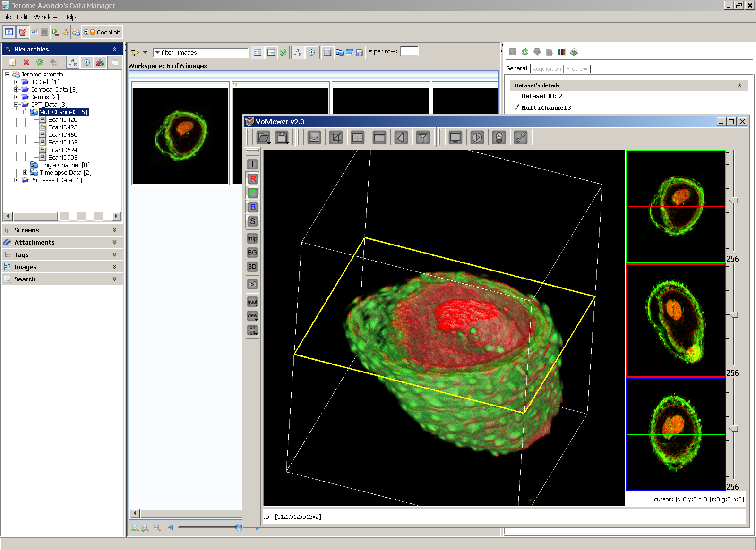Toggle the green channel G button
Screen dimensions: 756x550
252,193
